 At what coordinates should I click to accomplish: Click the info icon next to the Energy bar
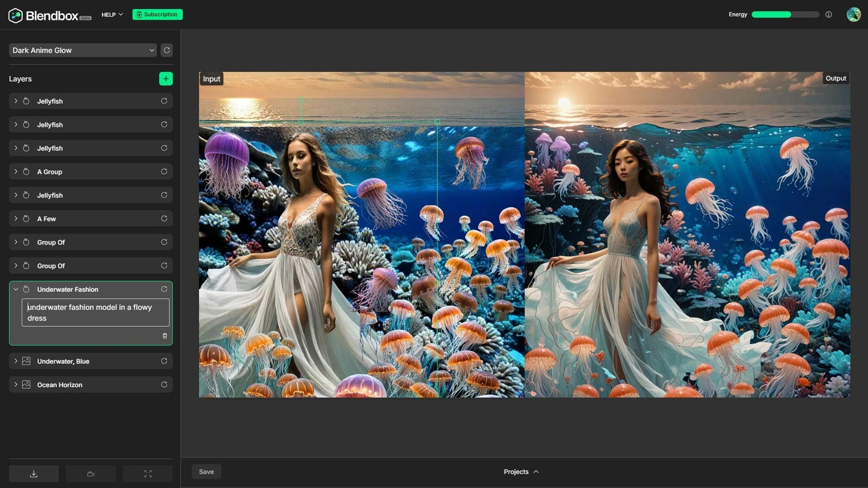pyautogui.click(x=828, y=15)
